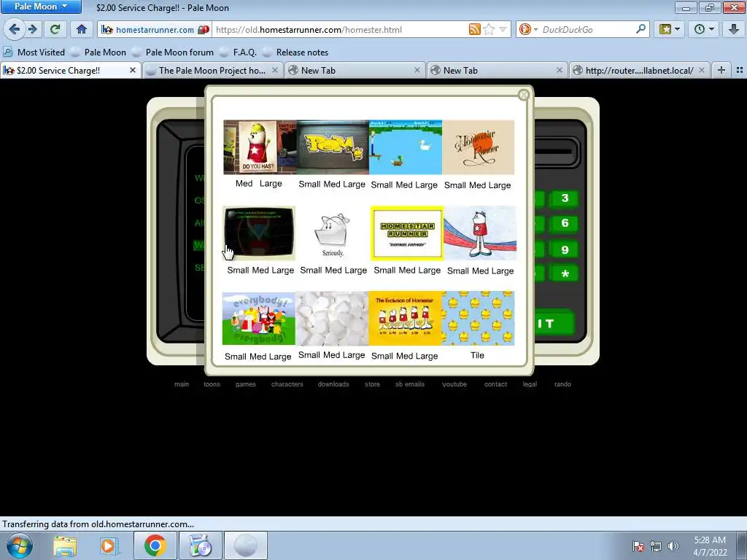Screen dimensions: 747x560
Task: Launch Windows Media Player from taskbar
Action: pyautogui.click(x=109, y=545)
